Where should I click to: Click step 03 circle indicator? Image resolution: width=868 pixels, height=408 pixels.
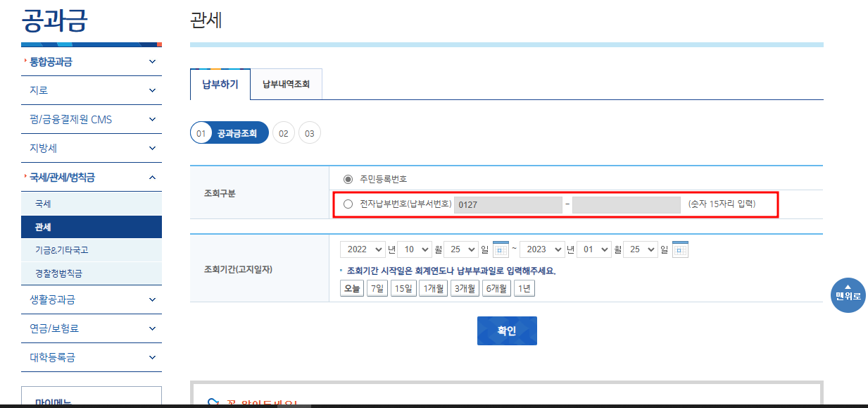click(x=310, y=132)
